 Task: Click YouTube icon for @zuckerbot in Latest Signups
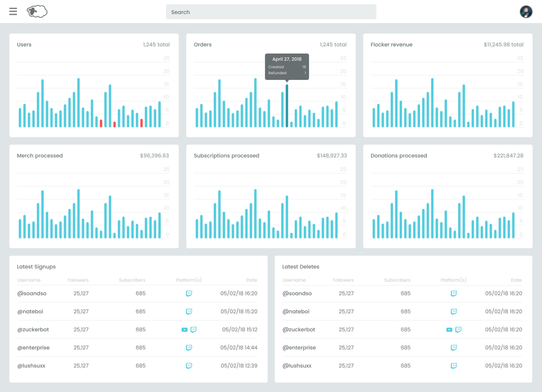pyautogui.click(x=184, y=330)
